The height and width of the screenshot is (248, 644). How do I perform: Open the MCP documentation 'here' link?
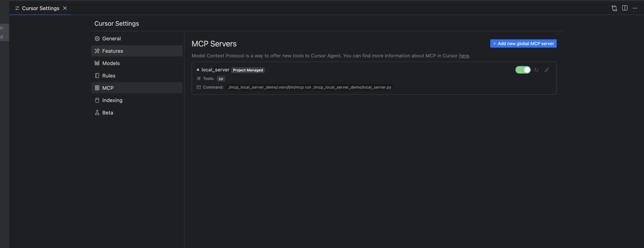click(464, 56)
